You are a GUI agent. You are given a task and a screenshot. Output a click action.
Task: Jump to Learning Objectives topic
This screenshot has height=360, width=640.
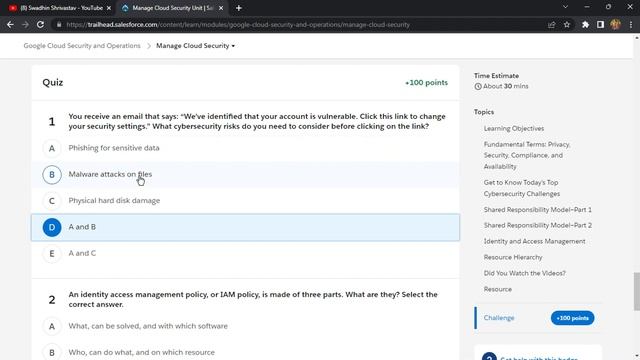click(x=513, y=129)
